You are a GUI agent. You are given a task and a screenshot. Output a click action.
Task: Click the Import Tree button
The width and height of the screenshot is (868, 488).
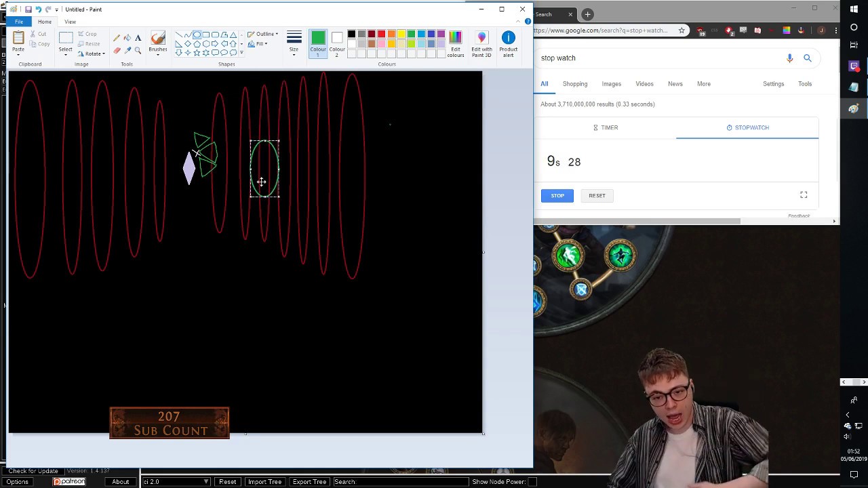[264, 482]
